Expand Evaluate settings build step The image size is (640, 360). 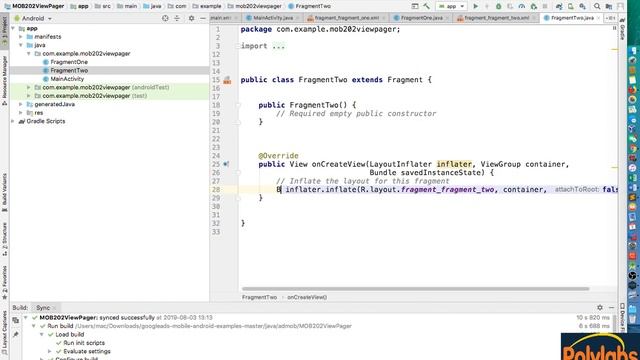click(49, 351)
